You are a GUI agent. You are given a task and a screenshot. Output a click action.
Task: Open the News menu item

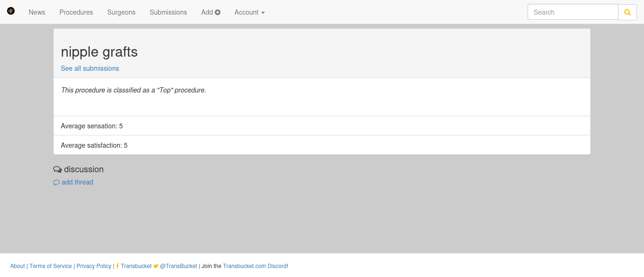[x=37, y=12]
